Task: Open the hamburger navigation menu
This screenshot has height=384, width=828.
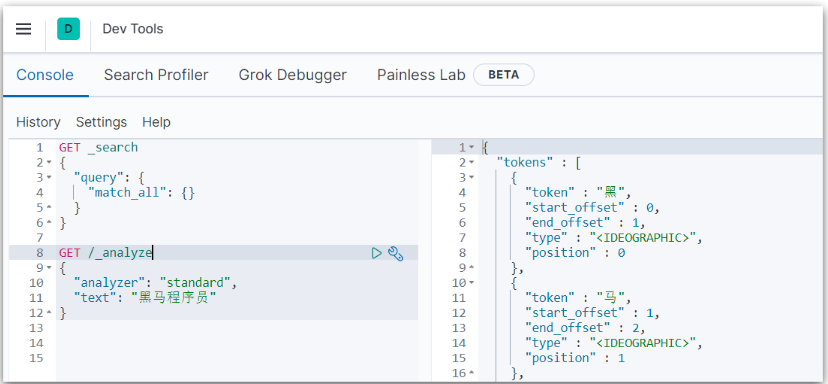Action: click(x=24, y=29)
